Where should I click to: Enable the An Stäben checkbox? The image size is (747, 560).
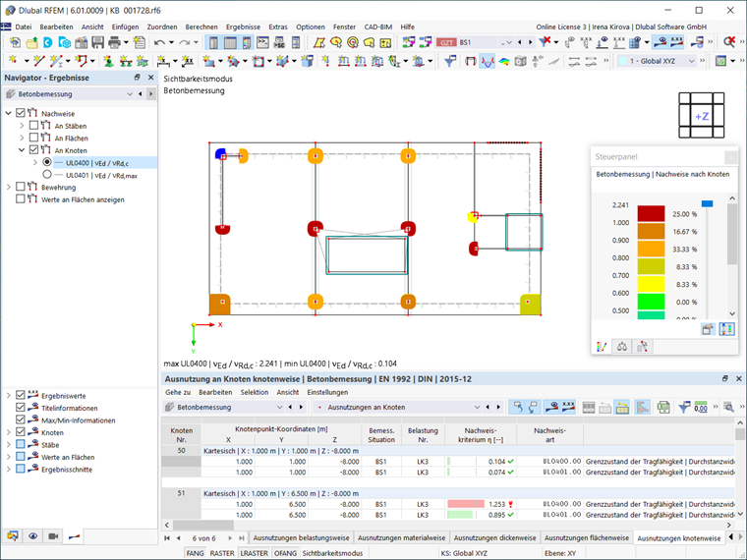pyautogui.click(x=33, y=125)
